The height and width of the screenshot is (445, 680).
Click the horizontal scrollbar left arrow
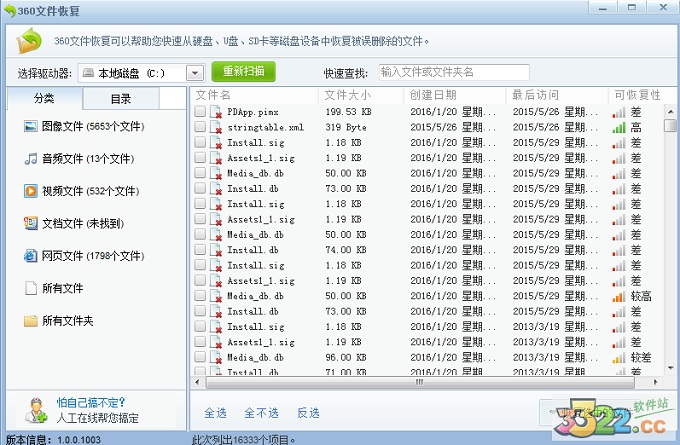[197, 383]
